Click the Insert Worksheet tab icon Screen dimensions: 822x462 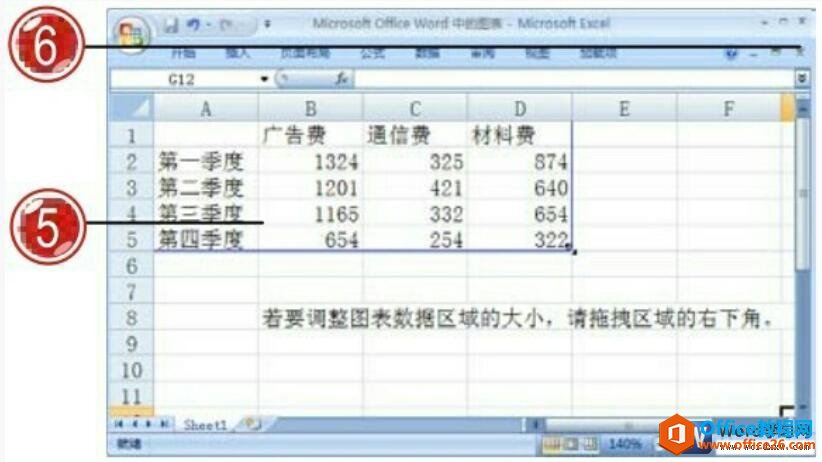252,424
